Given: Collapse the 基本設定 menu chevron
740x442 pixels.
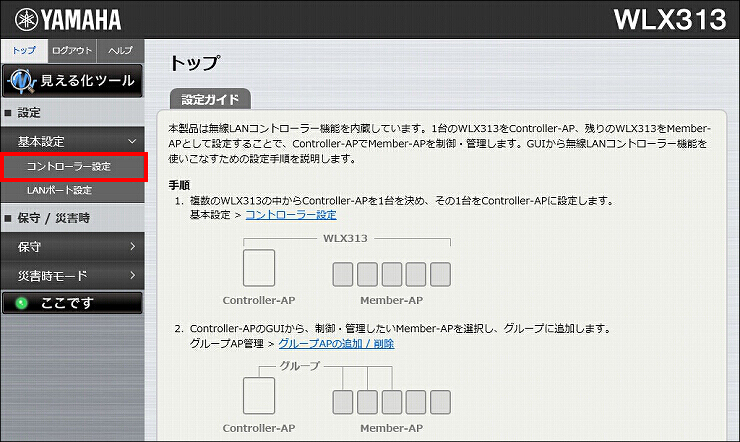Looking at the screenshot, I should click(x=132, y=141).
